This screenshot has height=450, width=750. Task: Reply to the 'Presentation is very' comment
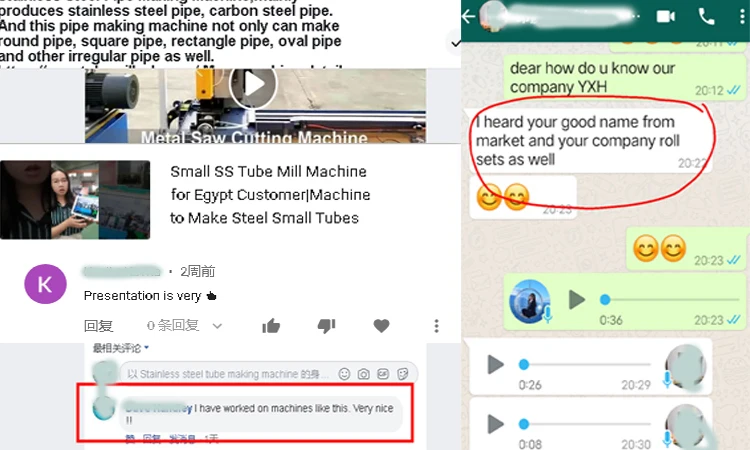click(99, 326)
